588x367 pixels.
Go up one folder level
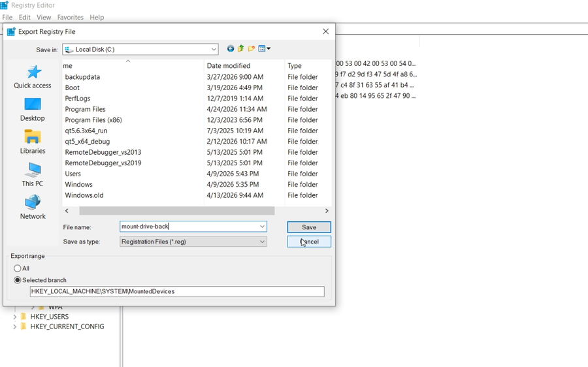coord(240,49)
